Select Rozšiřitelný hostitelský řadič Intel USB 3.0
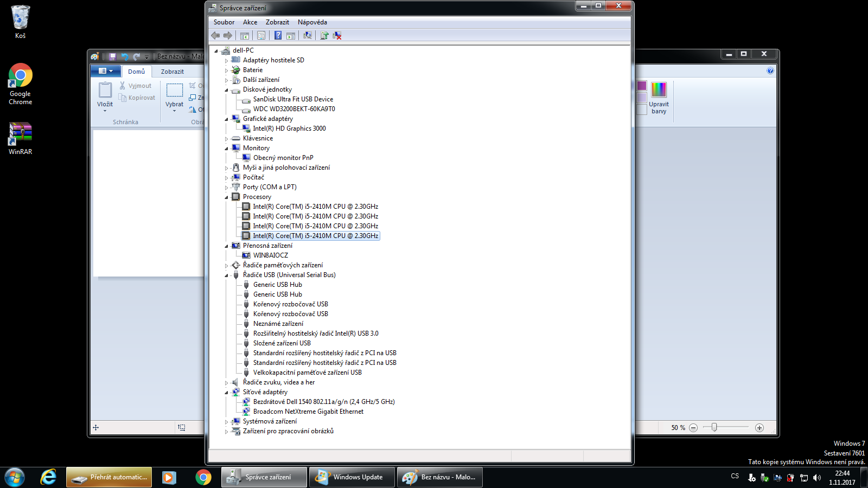868x488 pixels. (316, 333)
